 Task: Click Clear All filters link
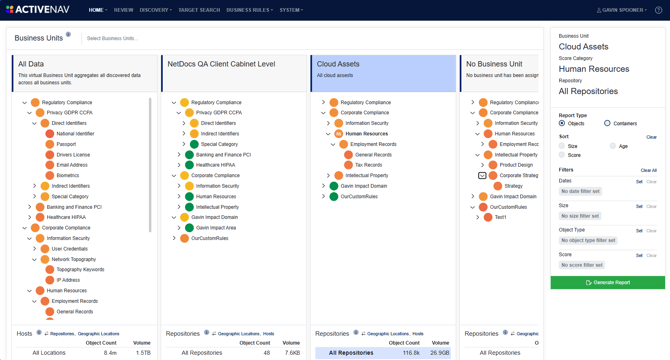[x=649, y=170]
